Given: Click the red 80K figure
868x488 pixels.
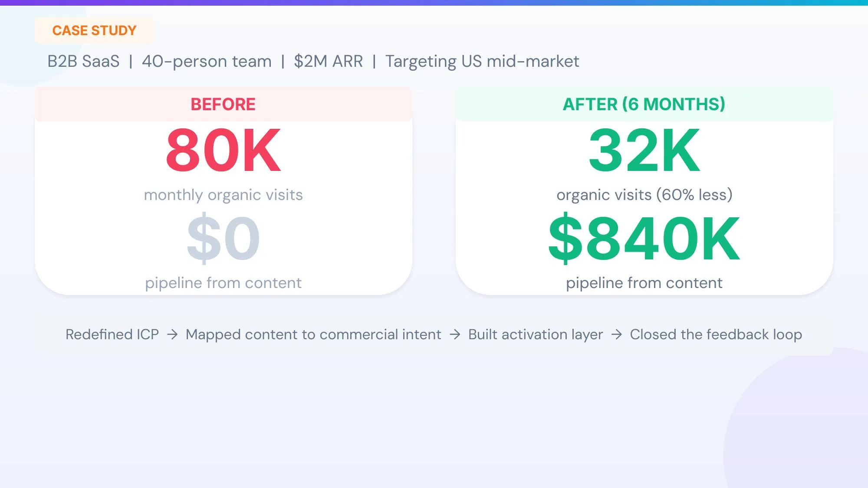Looking at the screenshot, I should [223, 150].
